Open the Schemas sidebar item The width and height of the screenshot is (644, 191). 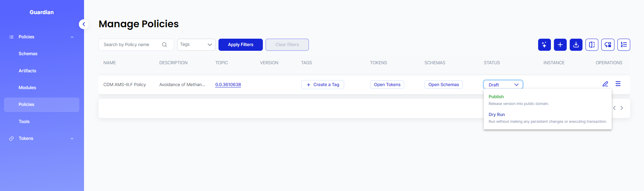point(28,54)
